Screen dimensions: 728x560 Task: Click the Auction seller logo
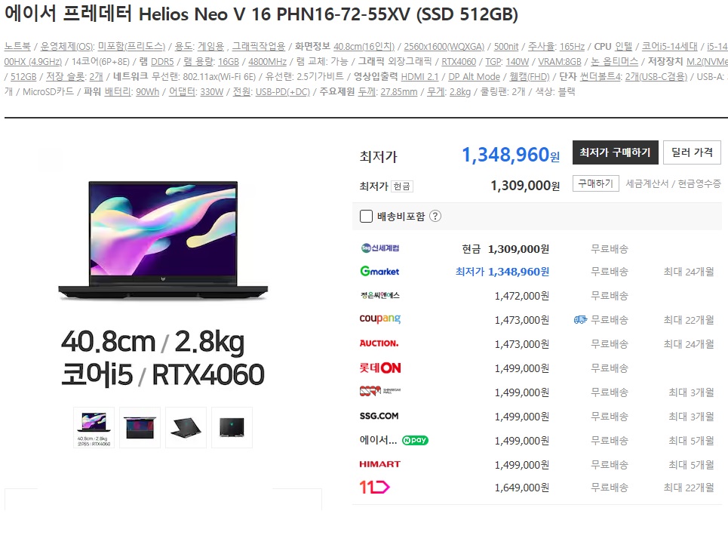coord(379,343)
